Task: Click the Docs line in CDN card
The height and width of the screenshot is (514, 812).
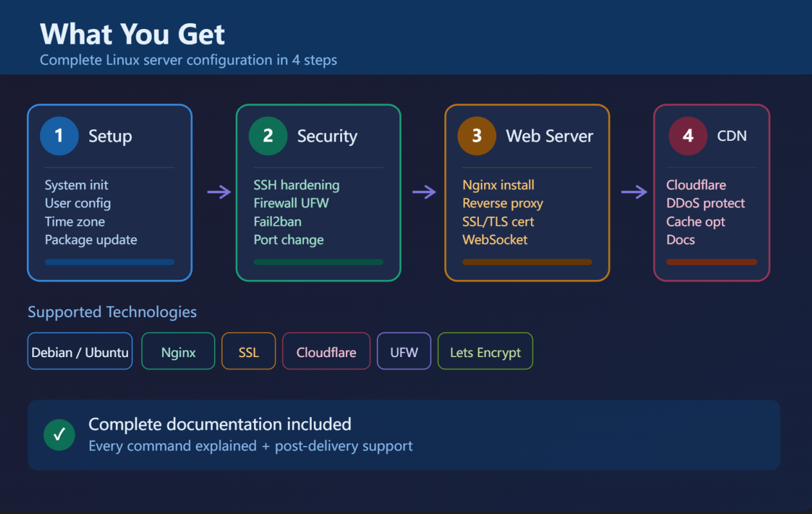Action: (x=681, y=240)
